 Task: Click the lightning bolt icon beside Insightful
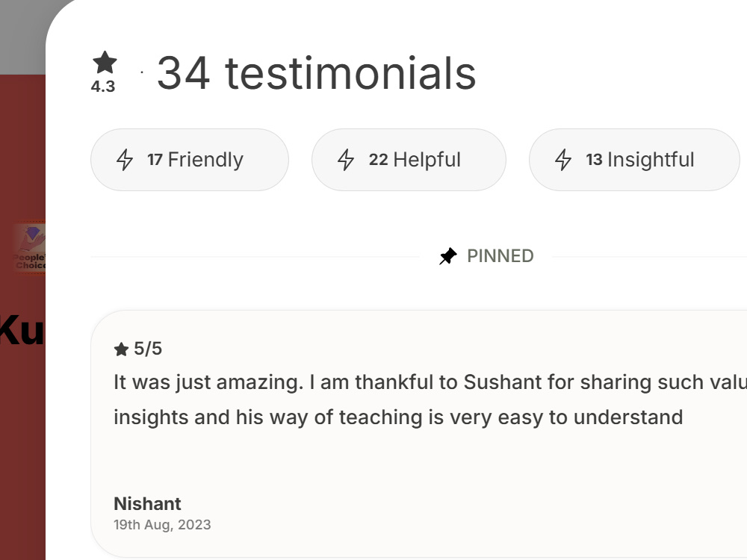[x=563, y=160]
